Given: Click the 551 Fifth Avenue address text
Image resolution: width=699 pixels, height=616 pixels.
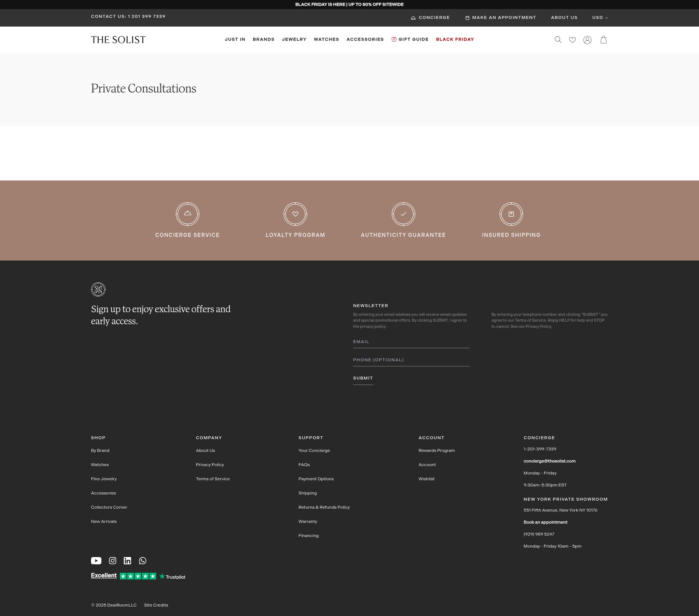Looking at the screenshot, I should (560, 510).
